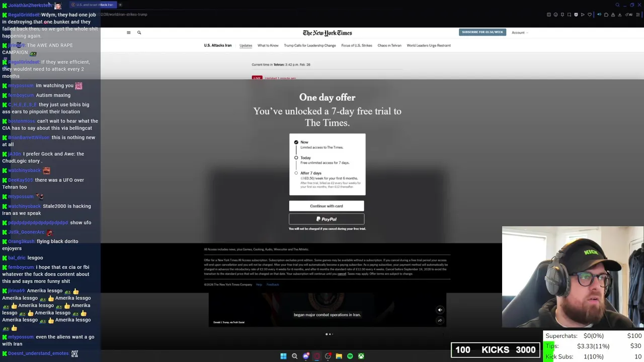Image resolution: width=644 pixels, height=362 pixels.
Task: Select the Now timeline radio marker
Action: (296, 142)
